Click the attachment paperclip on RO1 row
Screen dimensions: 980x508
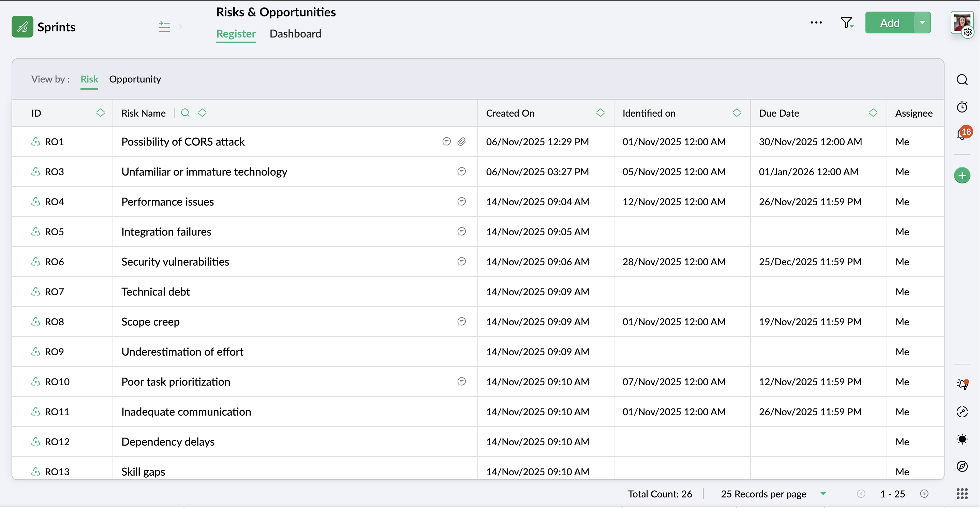(x=461, y=141)
